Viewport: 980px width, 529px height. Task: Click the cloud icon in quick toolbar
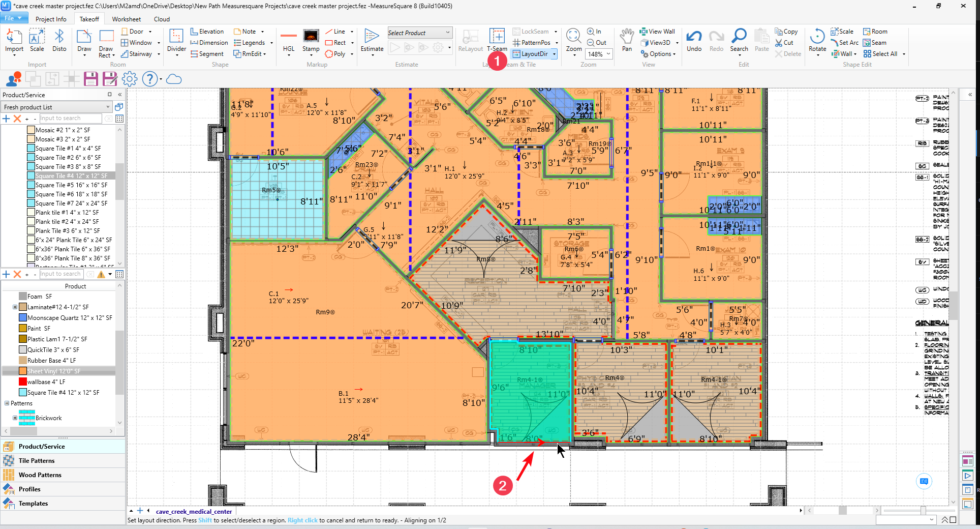click(174, 79)
